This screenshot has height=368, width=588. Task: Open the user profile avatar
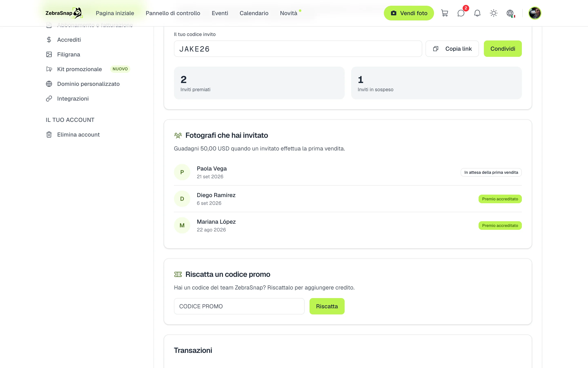click(x=535, y=13)
